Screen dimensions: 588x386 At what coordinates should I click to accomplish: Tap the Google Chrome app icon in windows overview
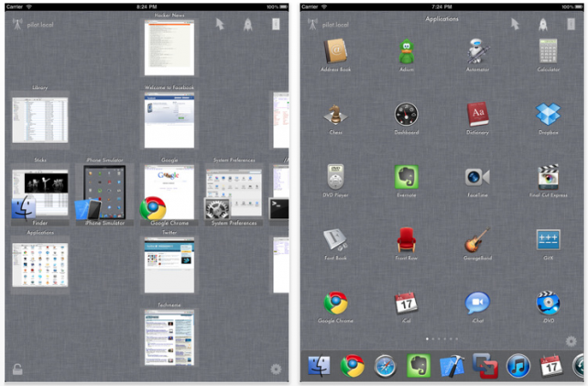click(153, 208)
